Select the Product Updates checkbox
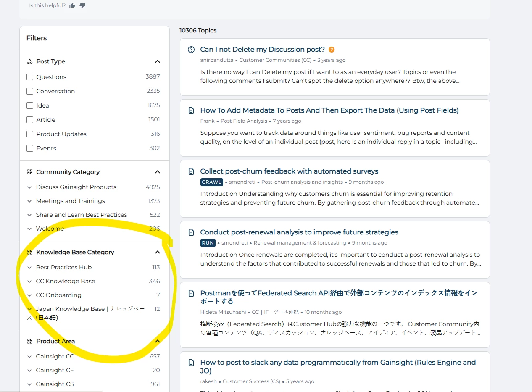Image resolution: width=532 pixels, height=392 pixels. click(30, 134)
